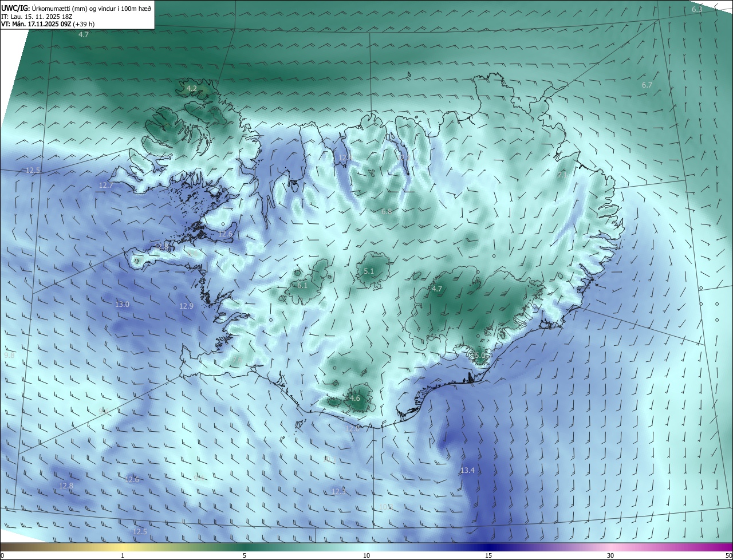Image resolution: width=733 pixels, height=560 pixels.
Task: Click the navy blue color above scale tick 15
Action: [488, 547]
